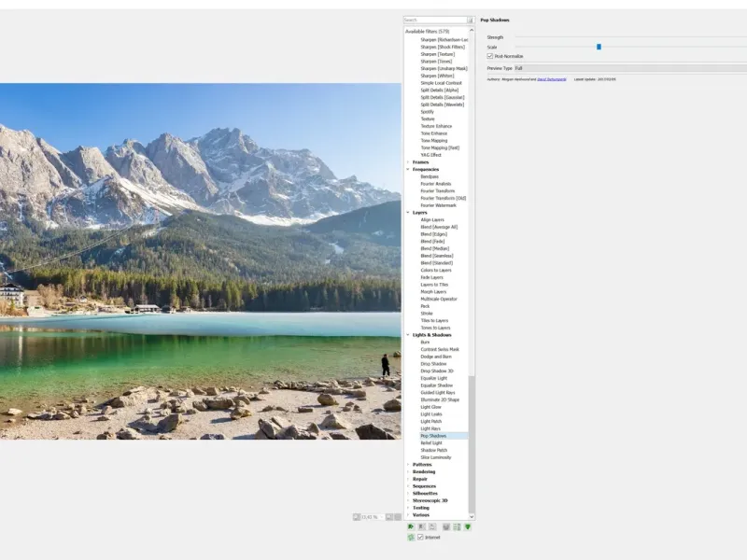Click the zoom in icon under preview

coord(389,517)
